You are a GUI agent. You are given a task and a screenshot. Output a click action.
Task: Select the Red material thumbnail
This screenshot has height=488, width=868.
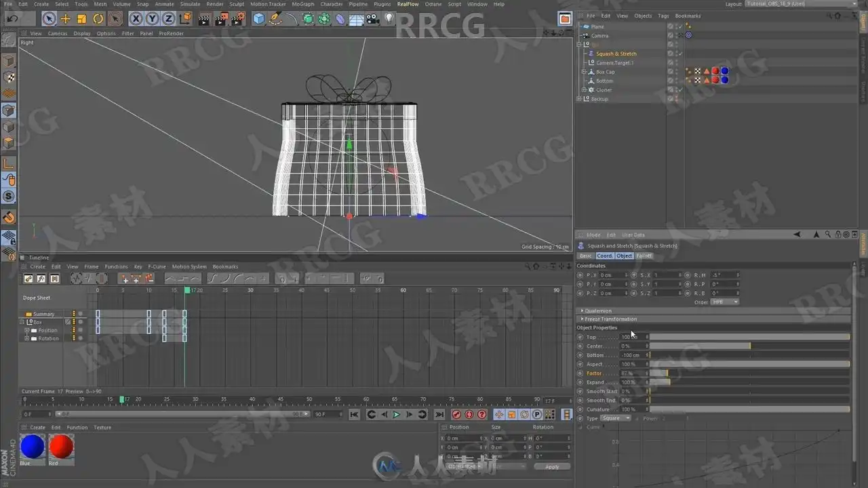pos(61,447)
